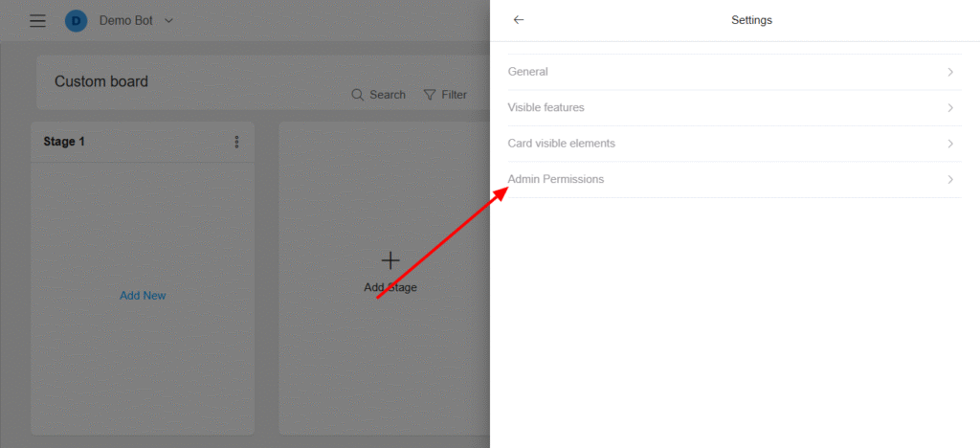Click the Custom board title

[101, 81]
